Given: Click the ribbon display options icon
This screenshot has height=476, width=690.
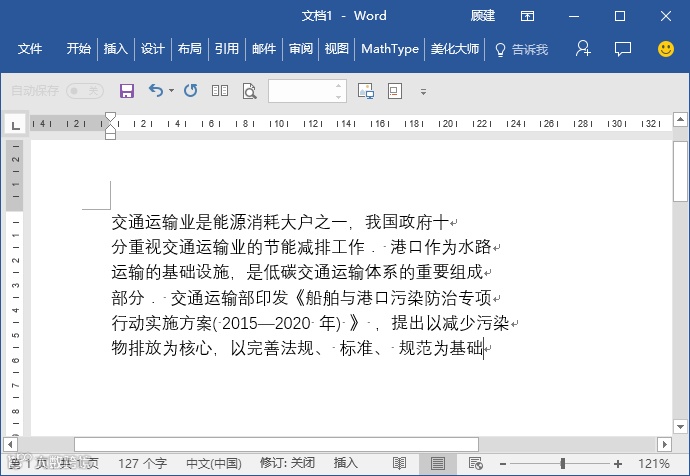Looking at the screenshot, I should pos(527,16).
